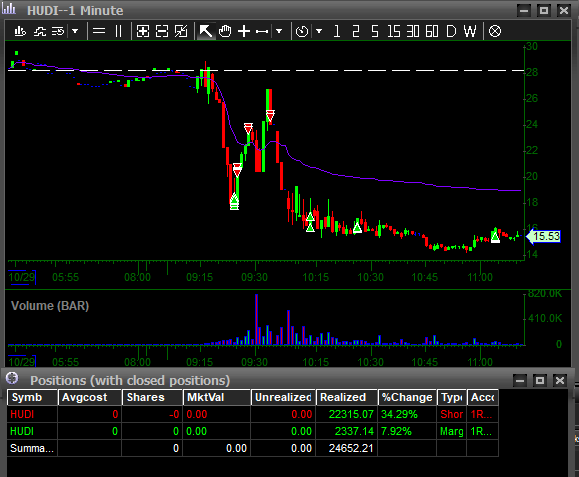The height and width of the screenshot is (477, 579).
Task: Expand the cursor tools dropdown arrow
Action: point(279,31)
